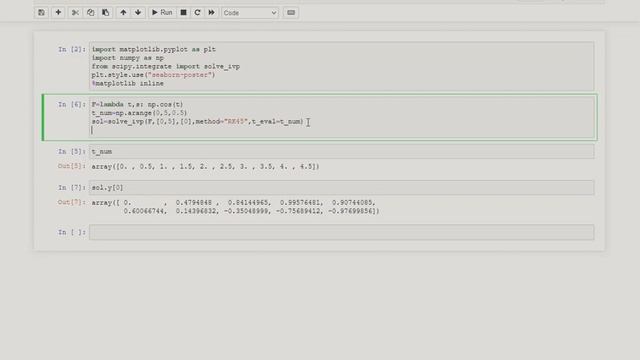The height and width of the screenshot is (360, 640).
Task: Click the In [2] prompt label
Action: [x=72, y=49]
